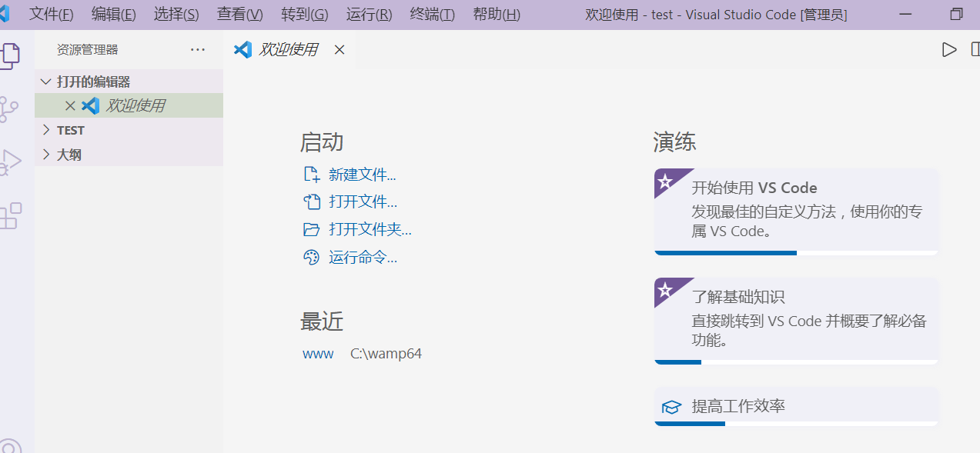Click the 资源管理器 panel title
980x453 pixels.
tap(88, 50)
